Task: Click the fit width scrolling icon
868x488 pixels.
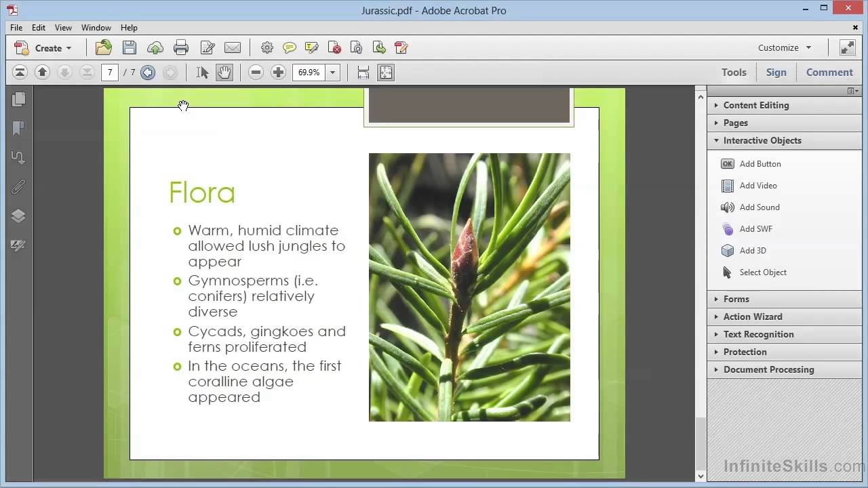Action: click(363, 72)
